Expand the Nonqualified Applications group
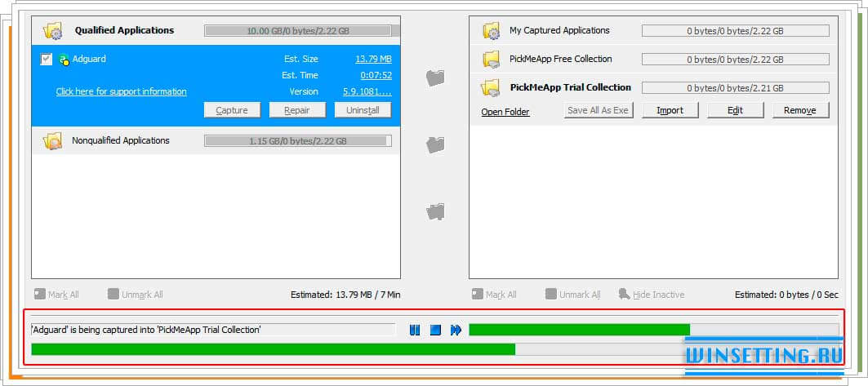868x386 pixels. (120, 140)
